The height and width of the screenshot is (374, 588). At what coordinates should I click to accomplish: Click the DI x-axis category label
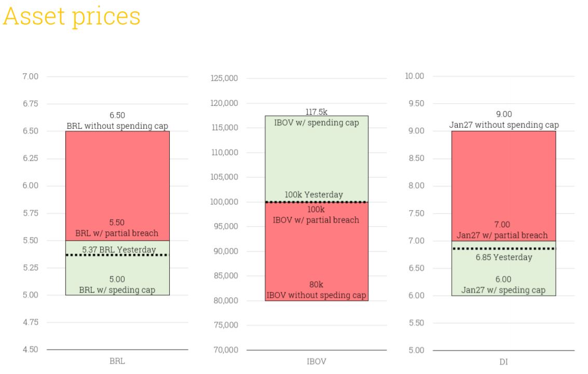[503, 362]
